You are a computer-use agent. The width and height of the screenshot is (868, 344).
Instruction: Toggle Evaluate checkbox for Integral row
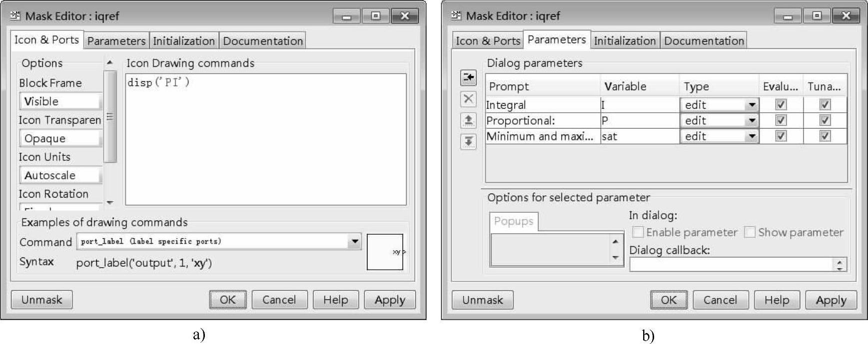point(781,105)
